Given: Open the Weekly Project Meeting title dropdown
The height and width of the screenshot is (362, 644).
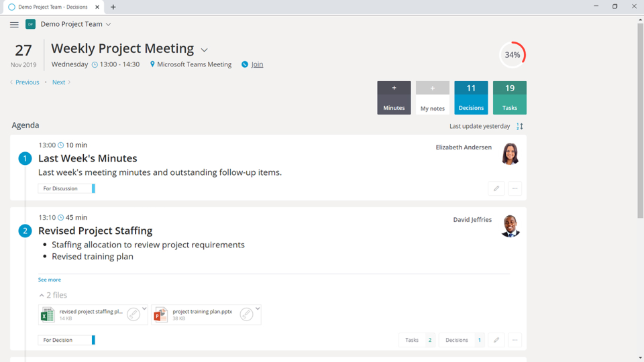Looking at the screenshot, I should [x=205, y=50].
